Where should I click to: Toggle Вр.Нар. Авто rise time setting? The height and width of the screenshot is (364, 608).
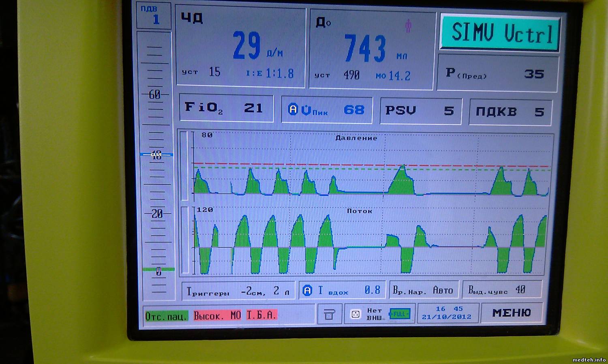[x=423, y=291]
